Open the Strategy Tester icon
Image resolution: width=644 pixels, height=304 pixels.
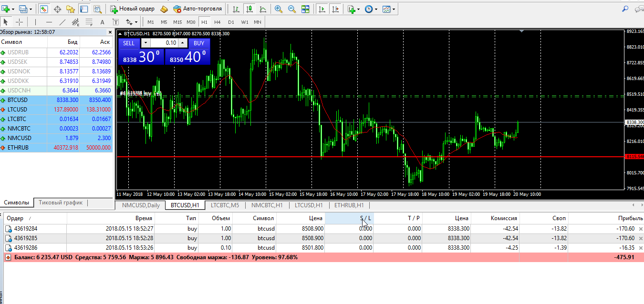pyautogui.click(x=97, y=9)
